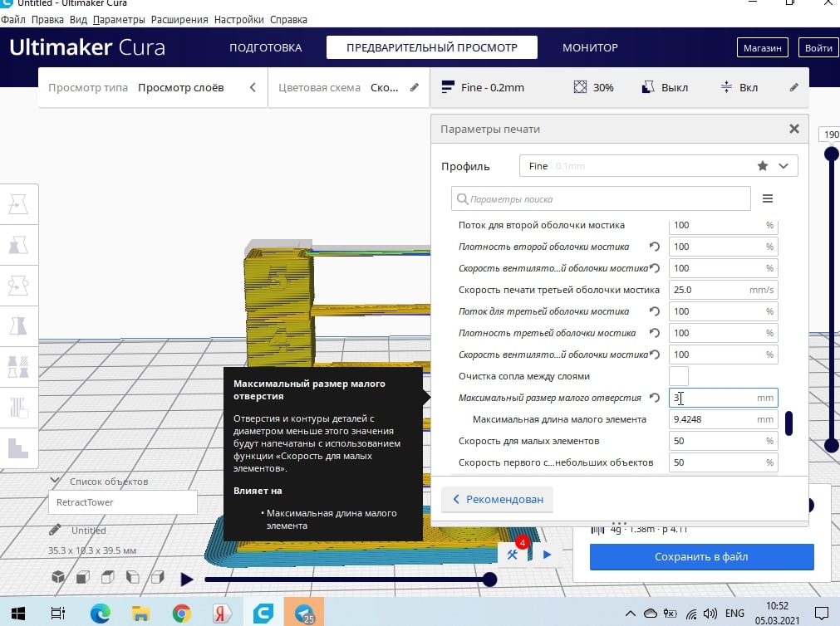
Task: Open the Настройки menu
Action: point(239,20)
